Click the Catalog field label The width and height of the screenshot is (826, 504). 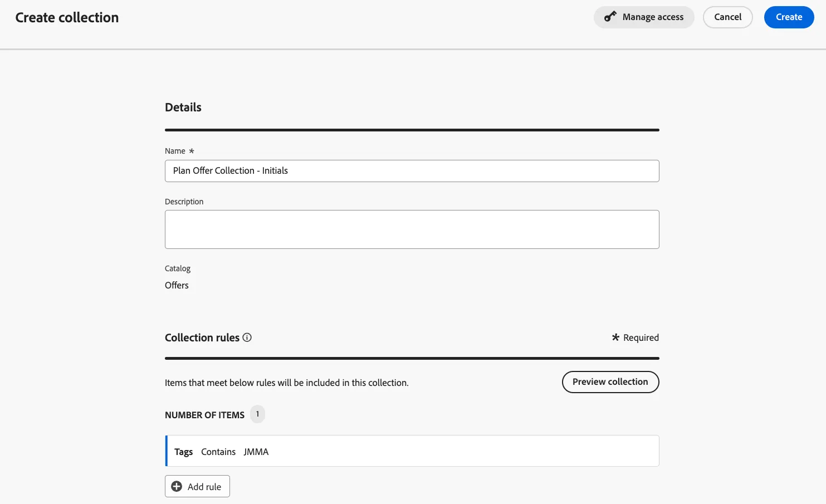tap(178, 268)
